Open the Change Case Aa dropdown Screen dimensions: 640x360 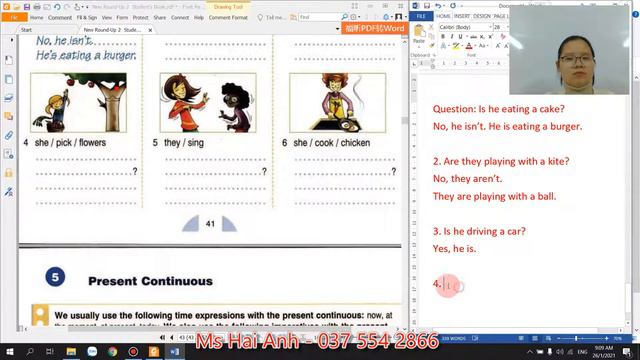pos(483,46)
